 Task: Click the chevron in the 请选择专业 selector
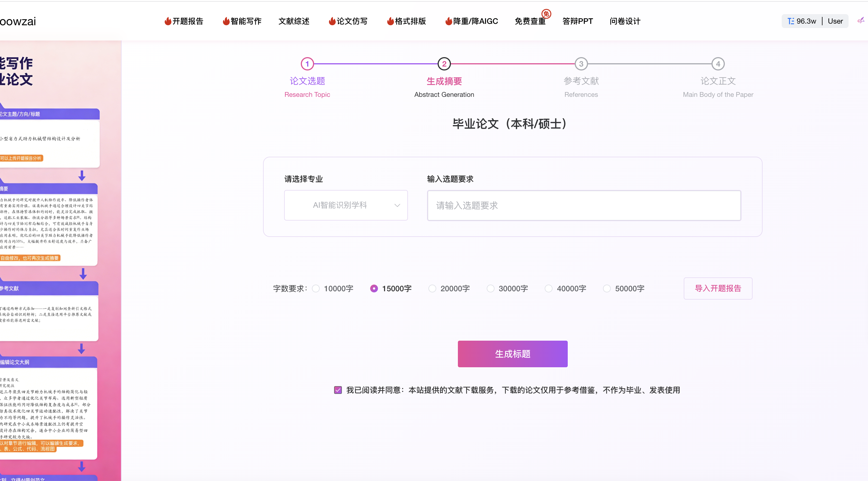[x=397, y=205]
